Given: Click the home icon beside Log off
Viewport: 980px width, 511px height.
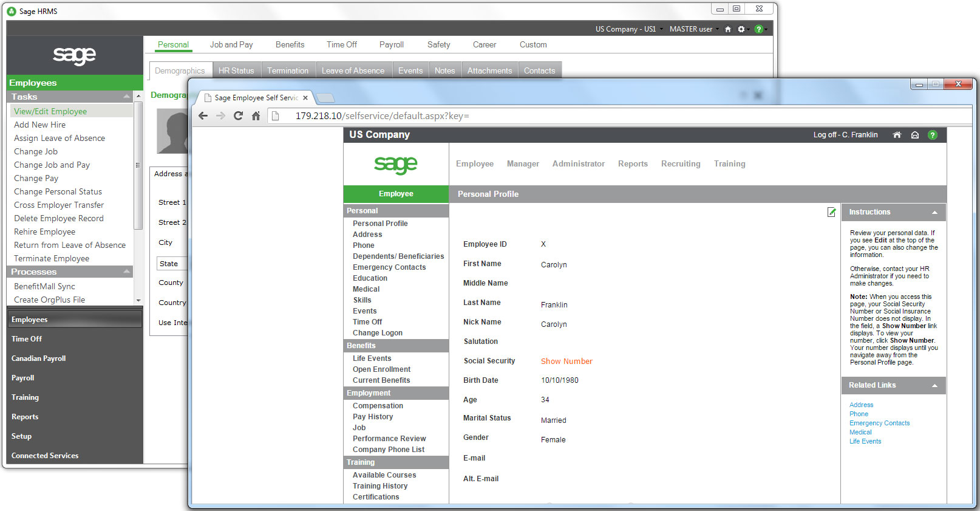Looking at the screenshot, I should point(897,135).
